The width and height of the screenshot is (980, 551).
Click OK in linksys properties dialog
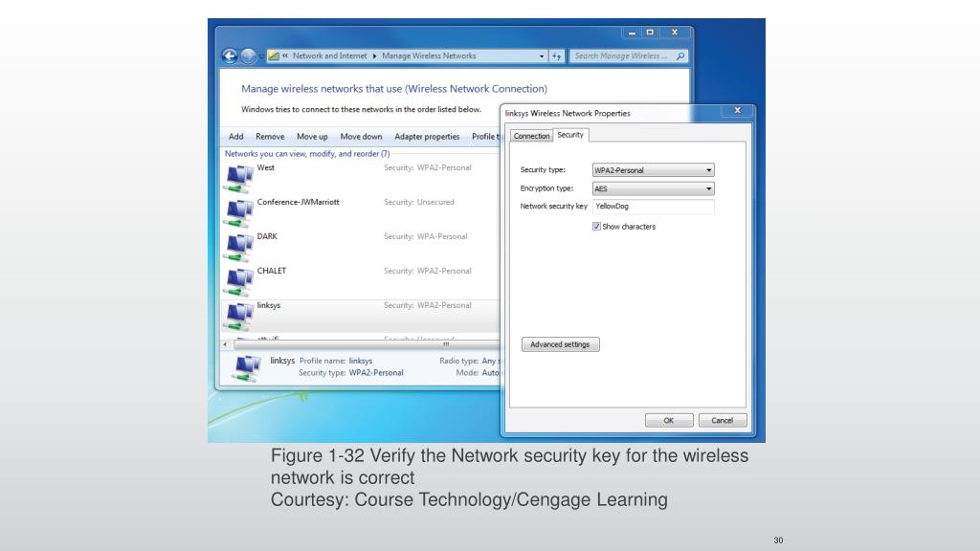pos(669,421)
